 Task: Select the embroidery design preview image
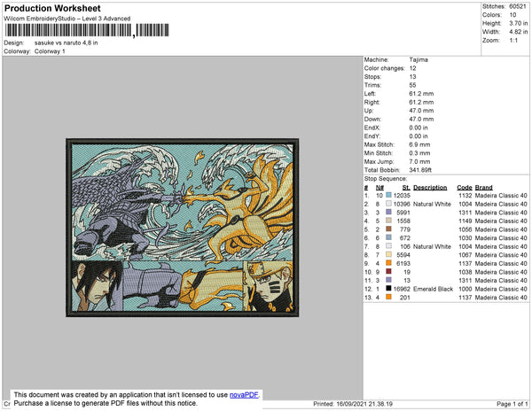[x=182, y=228]
